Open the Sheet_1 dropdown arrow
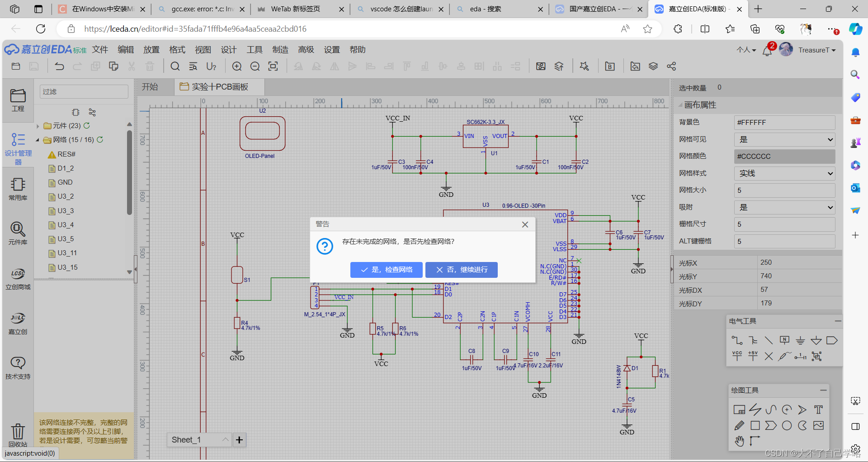This screenshot has height=462, width=868. click(x=225, y=439)
